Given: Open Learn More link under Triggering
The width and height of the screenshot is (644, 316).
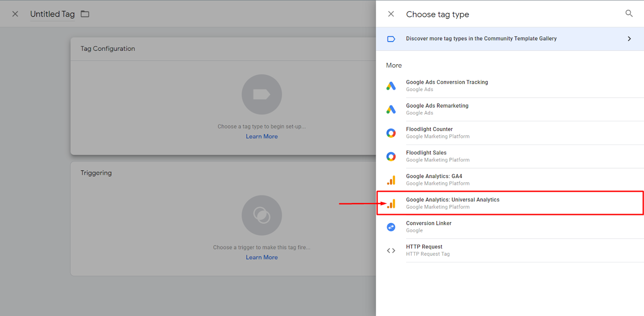Looking at the screenshot, I should click(x=262, y=257).
